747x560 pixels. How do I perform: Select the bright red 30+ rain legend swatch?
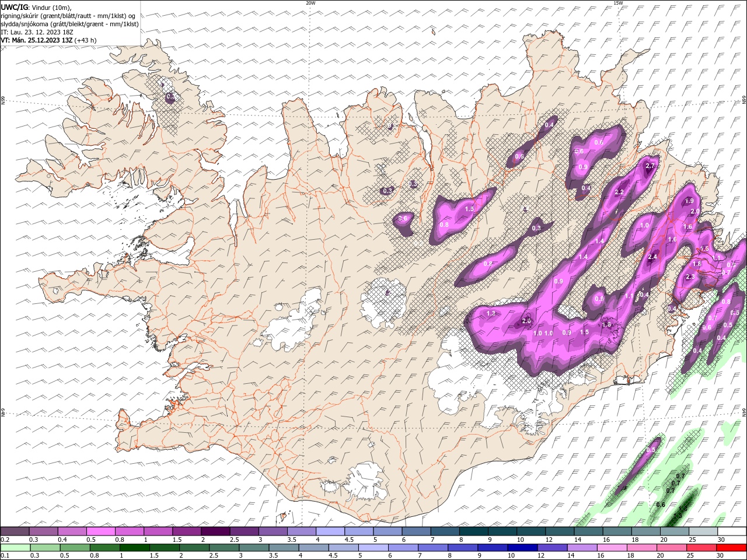pos(731,547)
